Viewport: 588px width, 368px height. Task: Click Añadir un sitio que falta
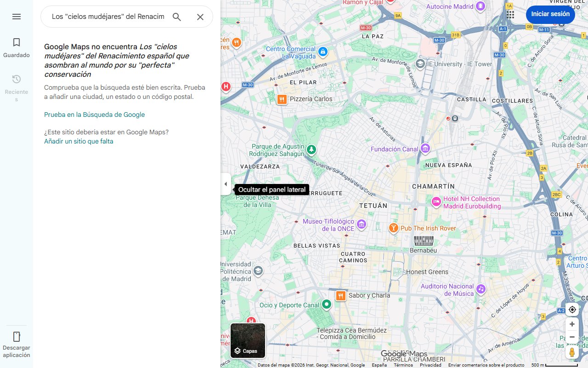78,141
